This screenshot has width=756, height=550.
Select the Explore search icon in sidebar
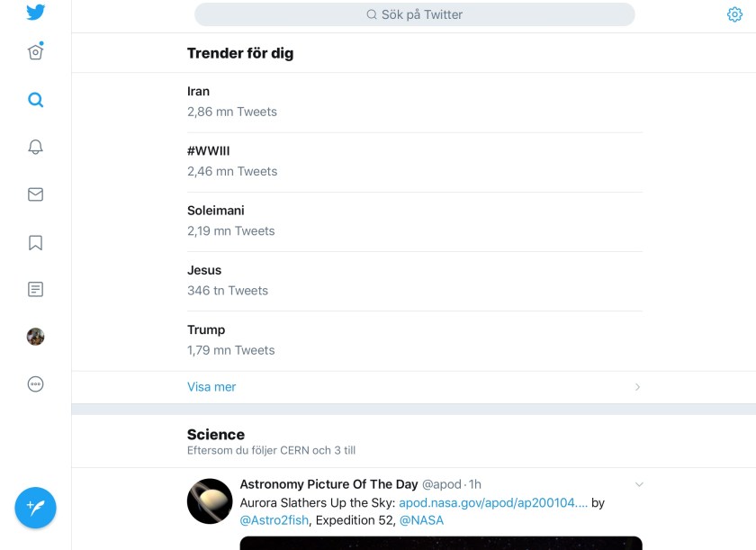(x=35, y=100)
